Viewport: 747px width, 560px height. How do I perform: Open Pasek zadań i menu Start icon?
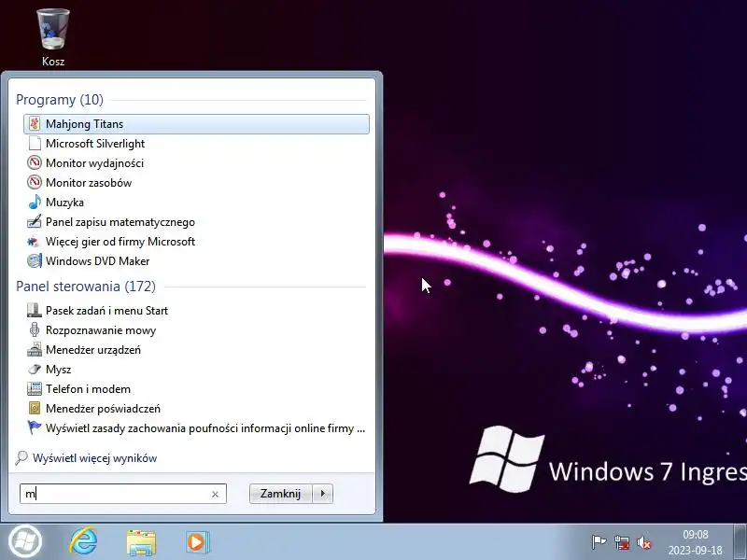pyautogui.click(x=35, y=311)
